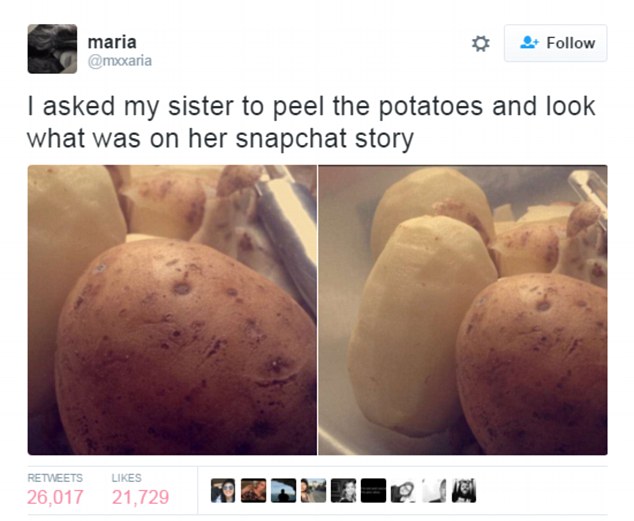Click the LIKES label

[127, 478]
